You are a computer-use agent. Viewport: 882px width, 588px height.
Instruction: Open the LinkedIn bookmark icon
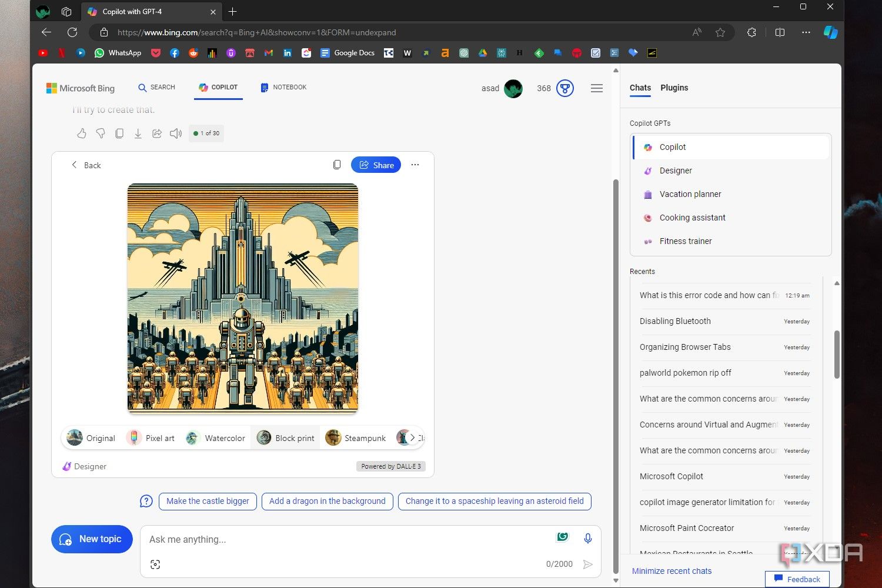click(x=288, y=53)
